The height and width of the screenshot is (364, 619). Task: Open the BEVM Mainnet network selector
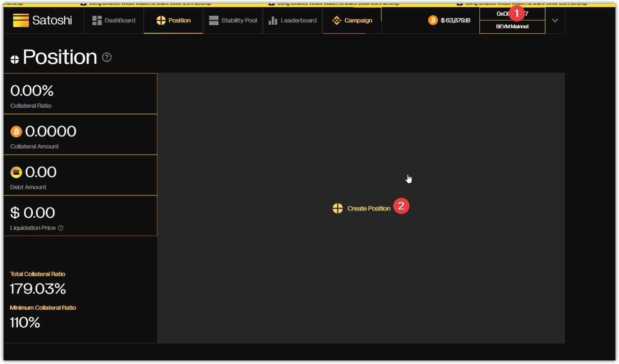(x=512, y=26)
